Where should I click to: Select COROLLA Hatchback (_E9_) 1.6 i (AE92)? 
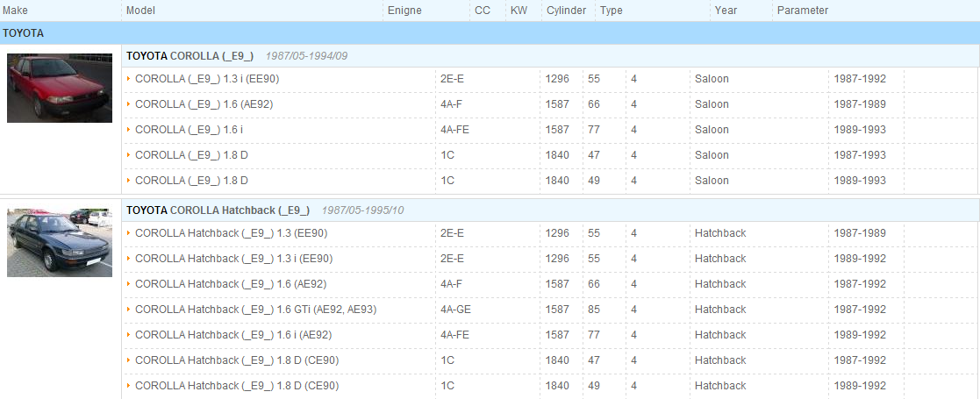coord(233,335)
